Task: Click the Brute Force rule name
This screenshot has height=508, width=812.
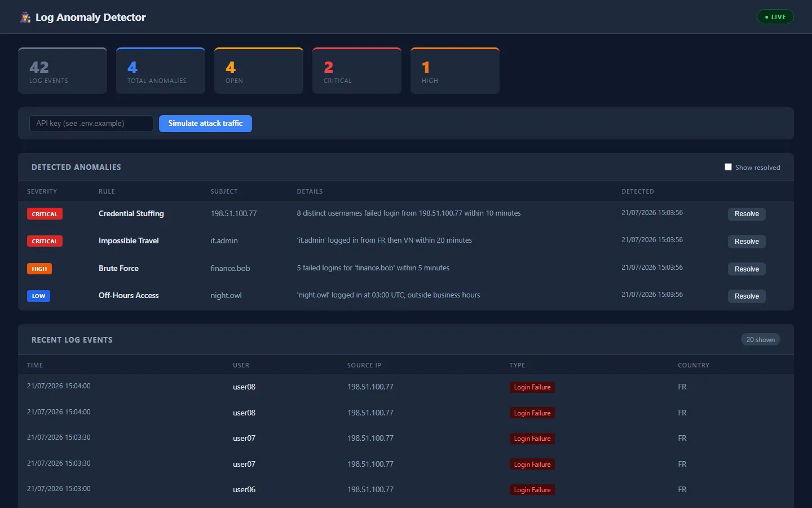Action: pos(118,268)
